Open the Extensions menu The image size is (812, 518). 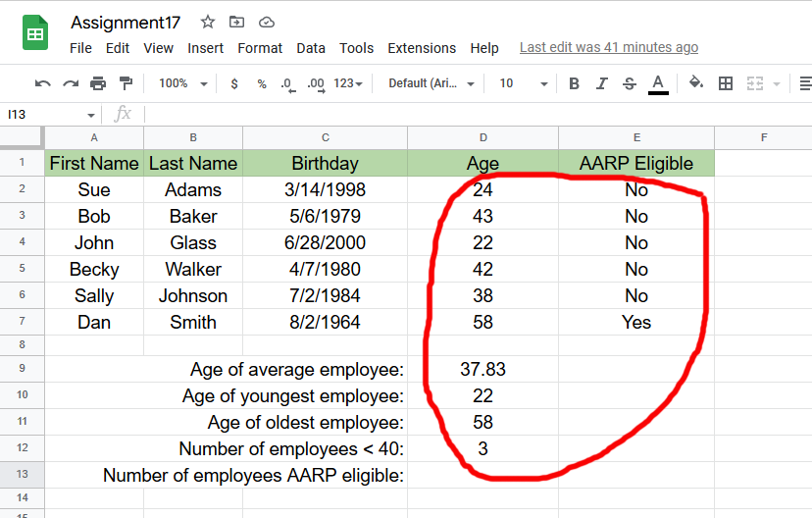[x=422, y=48]
